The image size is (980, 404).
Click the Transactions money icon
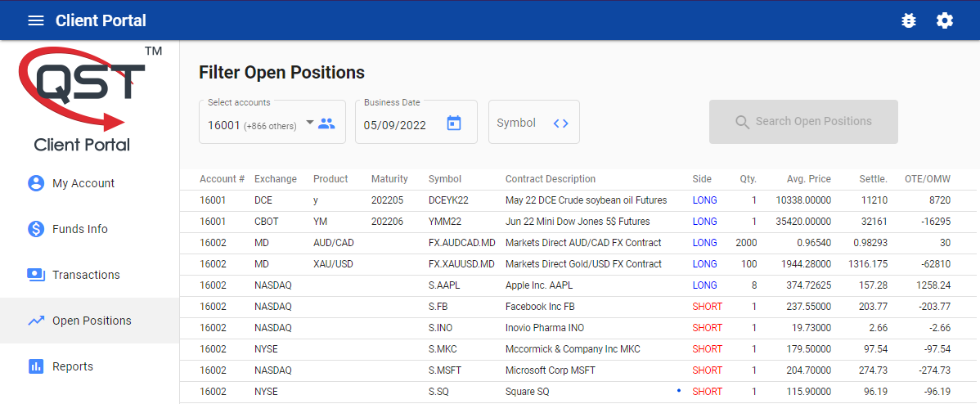click(36, 274)
